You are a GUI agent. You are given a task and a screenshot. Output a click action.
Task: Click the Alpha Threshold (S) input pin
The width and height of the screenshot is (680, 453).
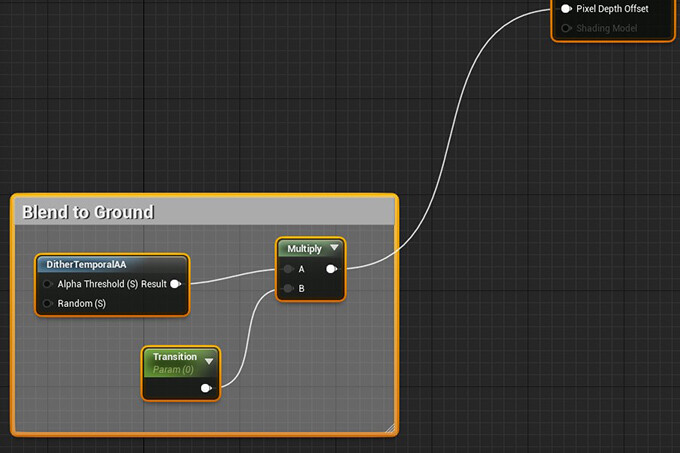47,284
